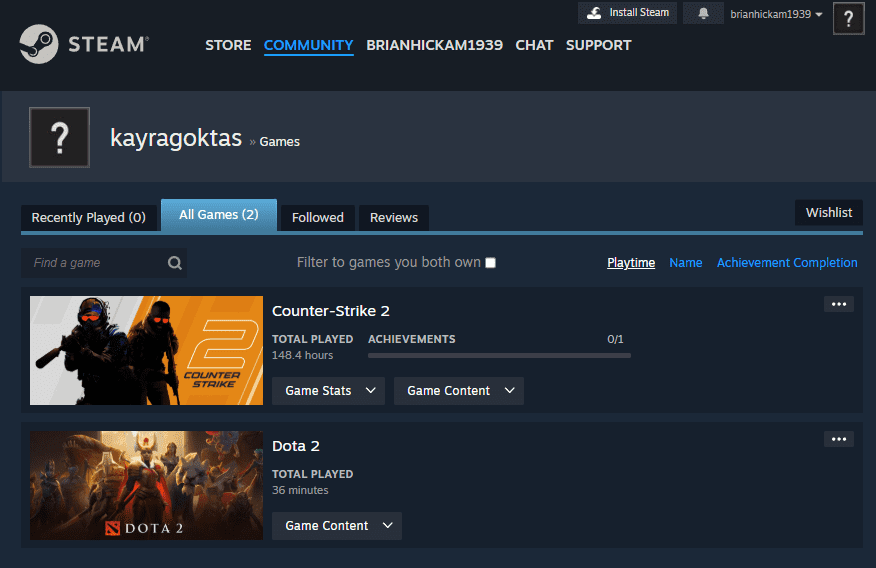This screenshot has width=876, height=568.
Task: Open the three-dot menu for Counter-Strike 2
Action: [x=838, y=304]
